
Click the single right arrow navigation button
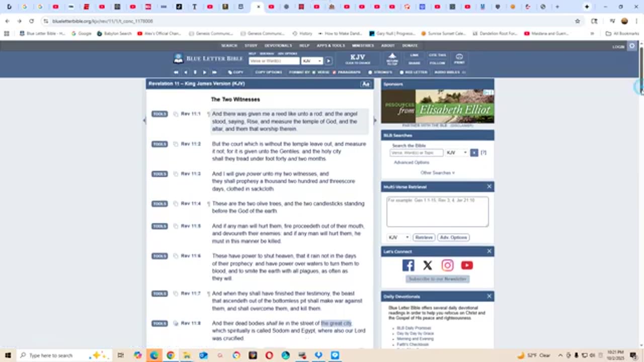204,72
